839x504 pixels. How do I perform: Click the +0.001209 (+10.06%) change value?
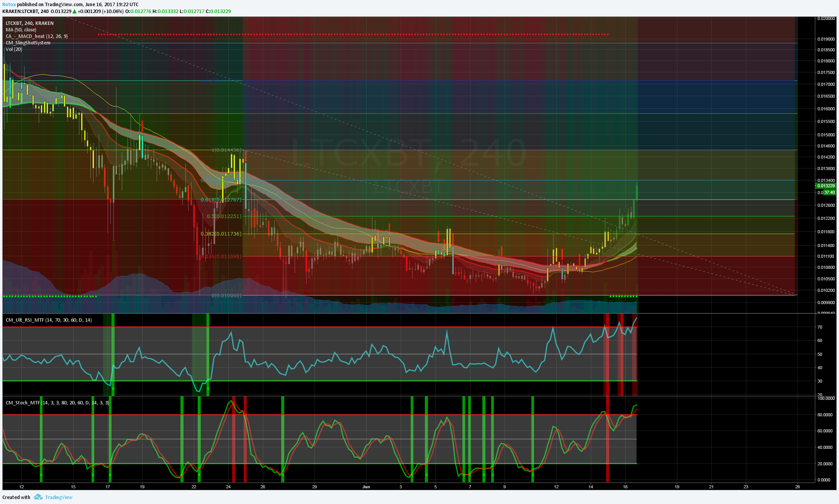click(100, 11)
